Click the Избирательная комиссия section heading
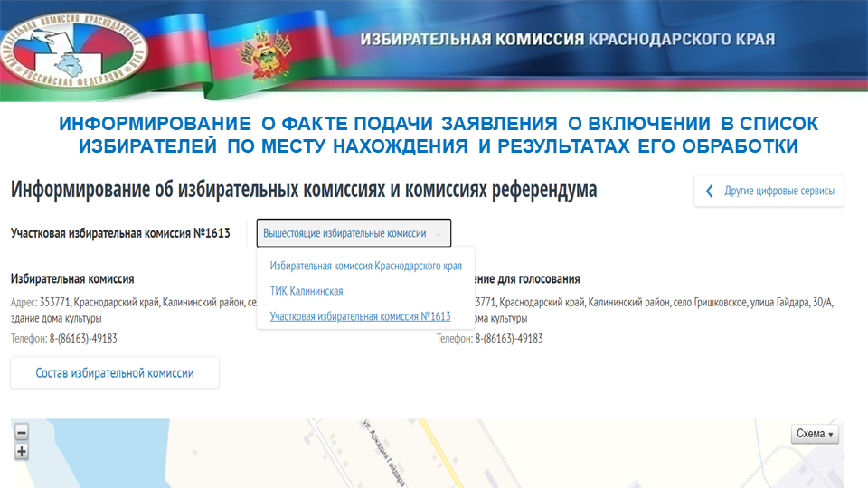 coord(72,279)
